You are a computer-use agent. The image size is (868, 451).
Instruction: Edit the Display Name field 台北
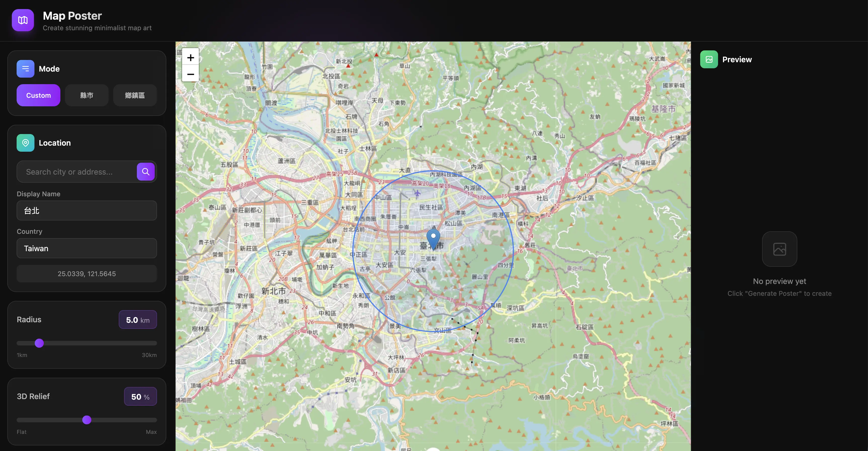point(87,210)
